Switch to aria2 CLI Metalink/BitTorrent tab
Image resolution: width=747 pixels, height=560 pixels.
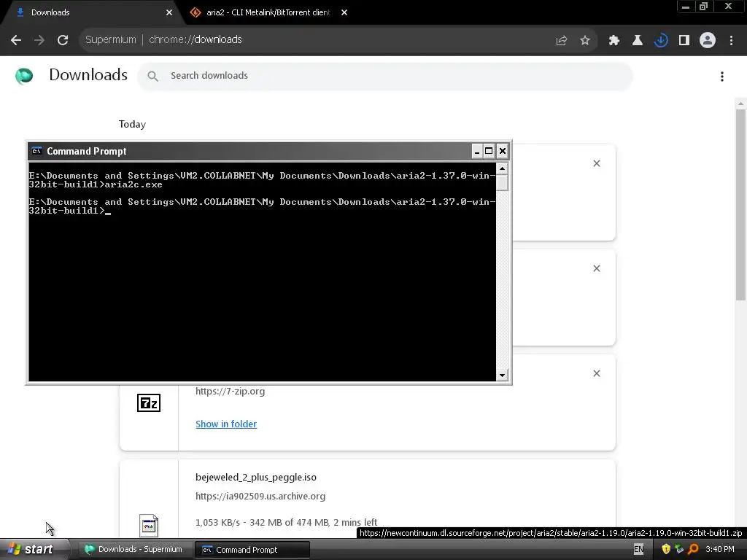pos(268,12)
